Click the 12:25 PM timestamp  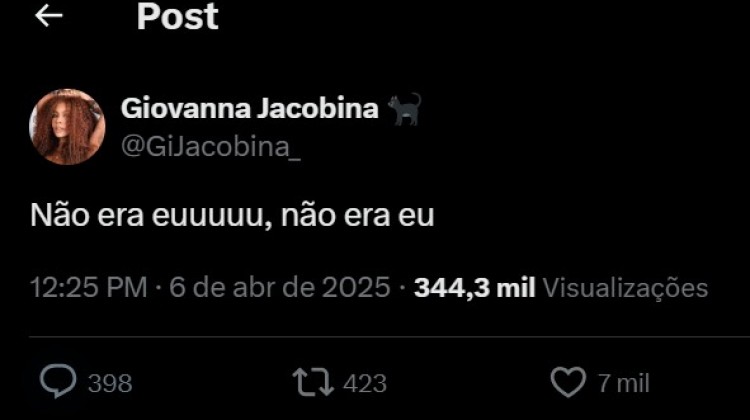(x=88, y=287)
